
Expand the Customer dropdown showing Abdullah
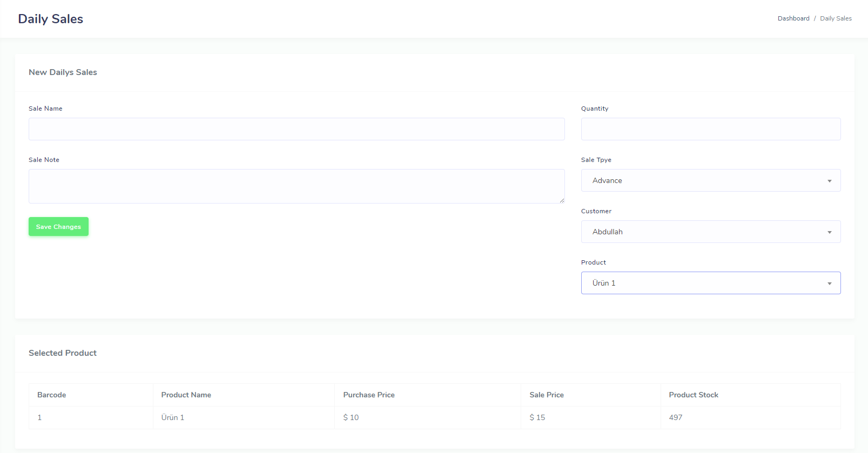coord(710,232)
